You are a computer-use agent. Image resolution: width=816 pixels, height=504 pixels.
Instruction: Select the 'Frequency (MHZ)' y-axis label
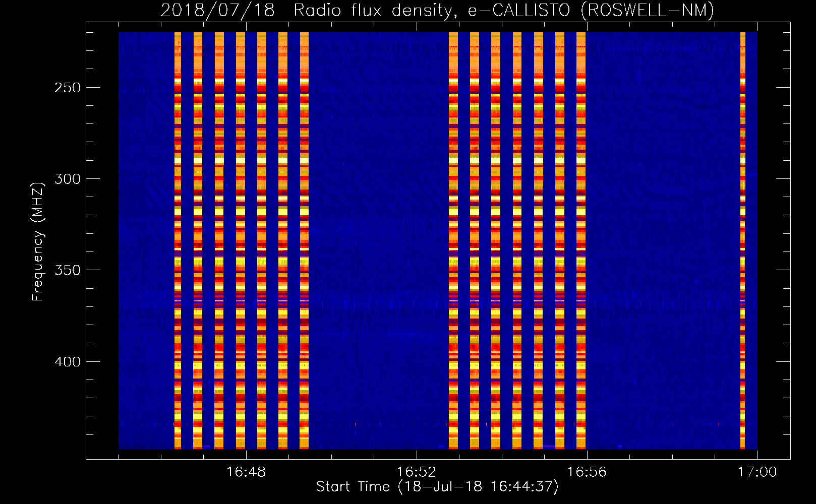point(38,242)
